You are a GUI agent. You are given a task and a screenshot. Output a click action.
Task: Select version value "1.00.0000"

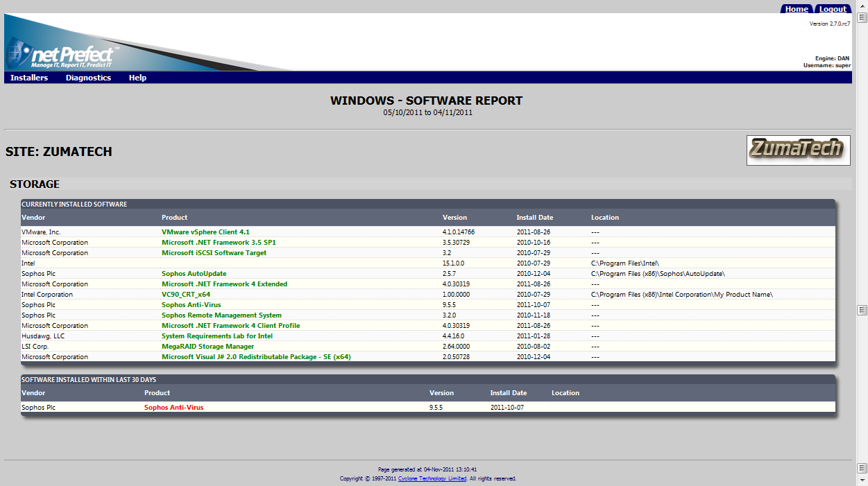click(x=456, y=295)
